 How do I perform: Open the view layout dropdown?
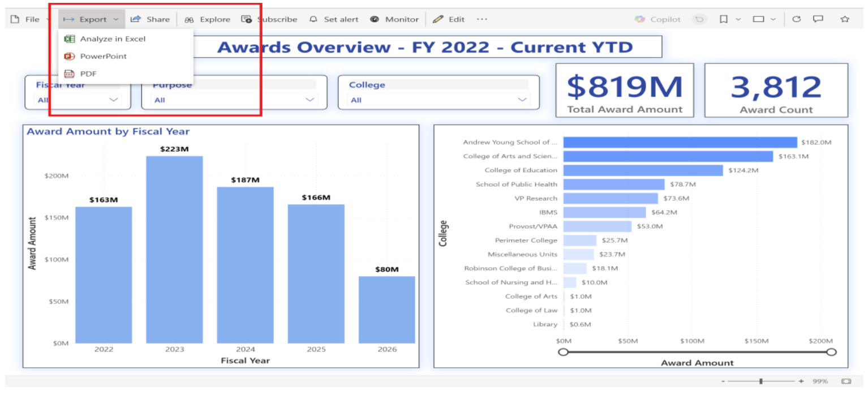[x=764, y=19]
